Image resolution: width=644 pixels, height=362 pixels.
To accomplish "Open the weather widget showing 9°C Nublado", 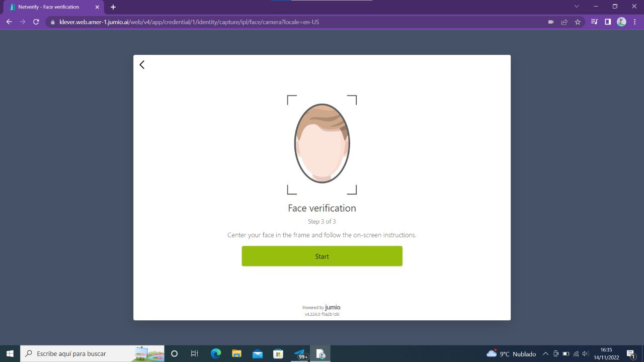I will (x=511, y=353).
